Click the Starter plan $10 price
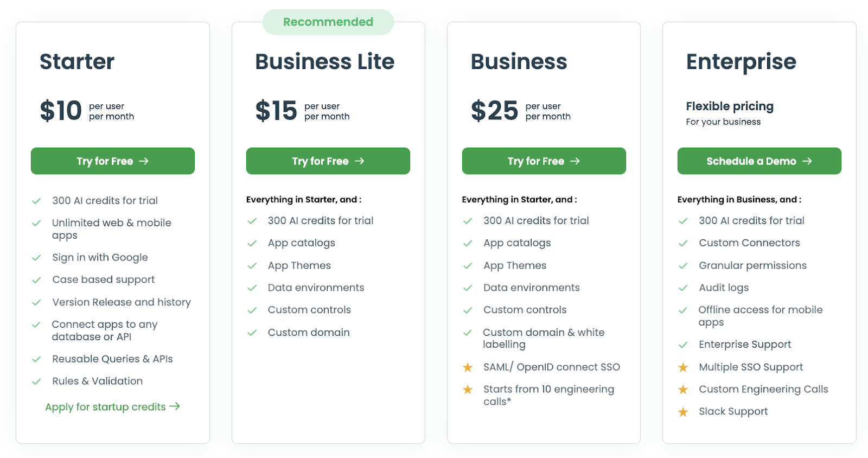Viewport: 868px width, 458px height. tap(61, 111)
